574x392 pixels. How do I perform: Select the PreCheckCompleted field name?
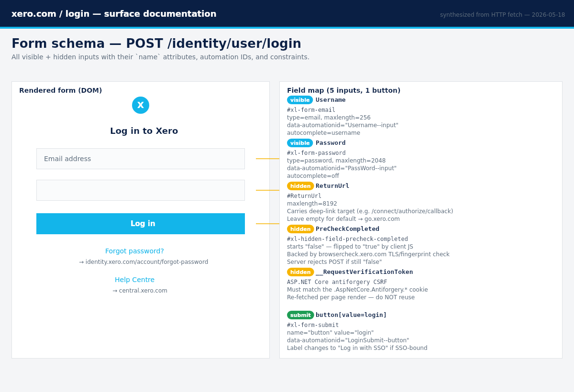[347, 229]
